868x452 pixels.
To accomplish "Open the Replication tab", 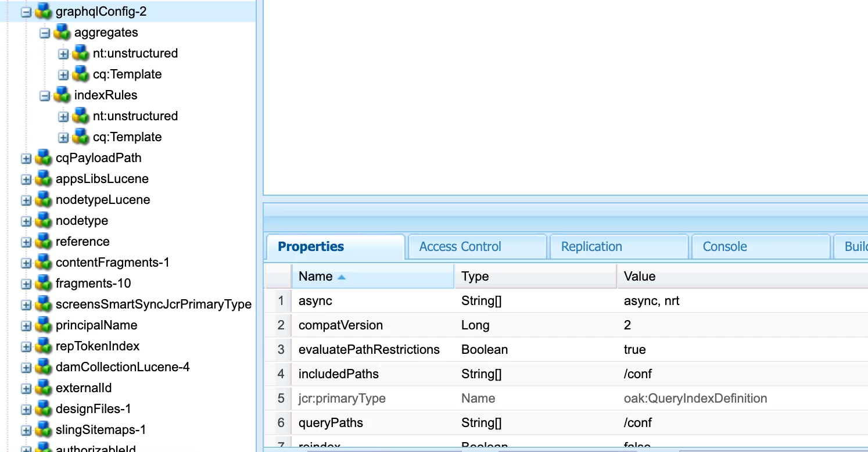I will point(619,246).
